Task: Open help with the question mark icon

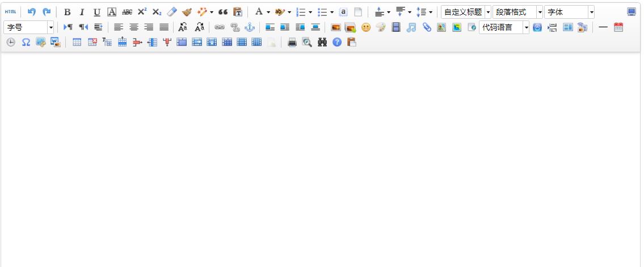Action: point(337,42)
